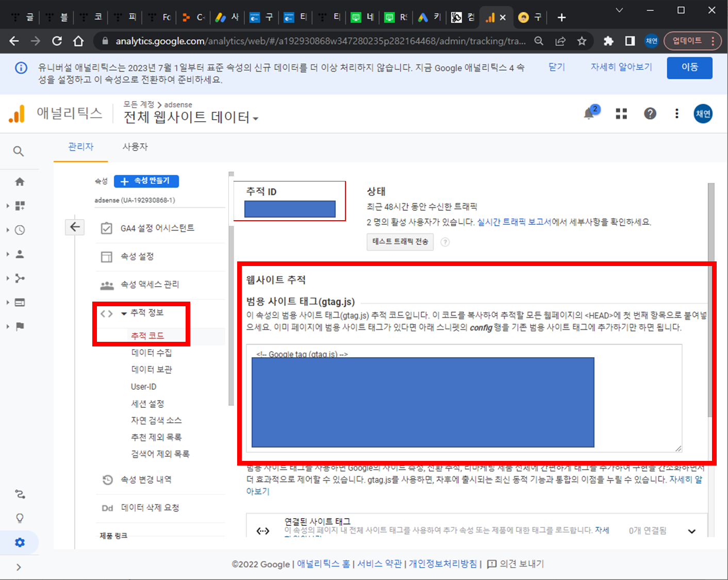Toggle the browser side panel icon
728x580 pixels.
tap(630, 41)
